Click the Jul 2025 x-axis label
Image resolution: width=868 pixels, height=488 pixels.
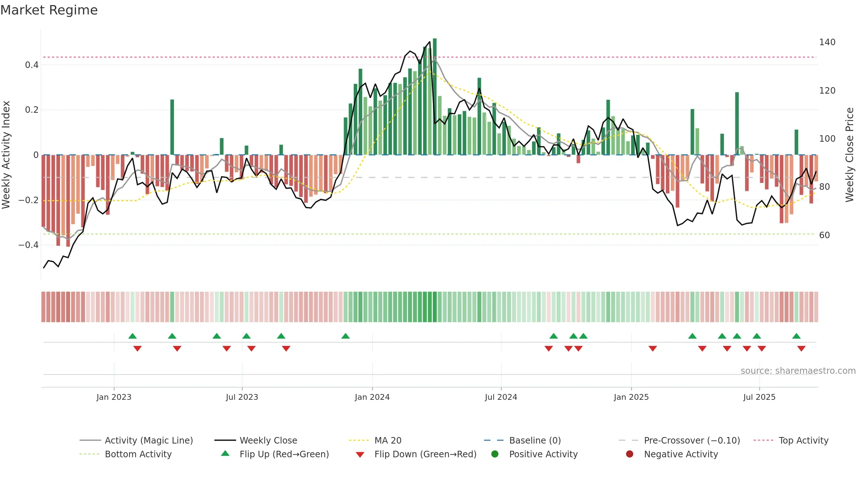pos(759,397)
